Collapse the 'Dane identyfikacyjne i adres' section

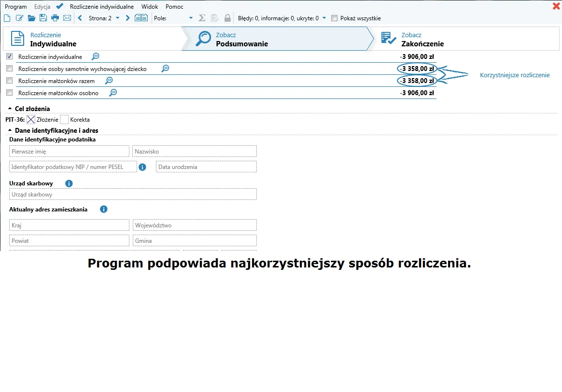[x=10, y=130]
